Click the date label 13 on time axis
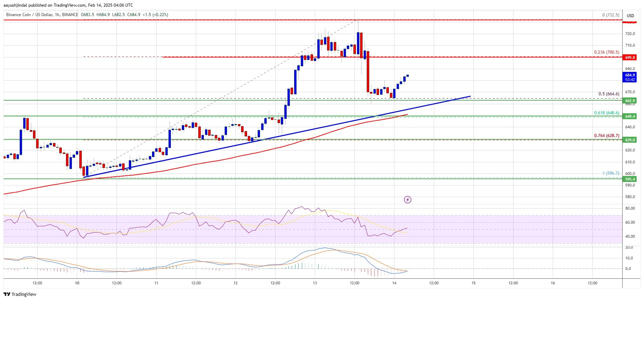Screen dimensions: 644x359 pyautogui.click(x=315, y=283)
